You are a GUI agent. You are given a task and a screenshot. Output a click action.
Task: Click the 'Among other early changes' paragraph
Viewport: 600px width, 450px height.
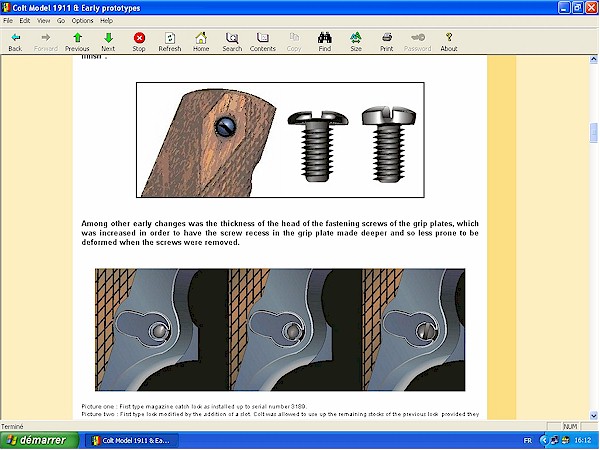(x=280, y=233)
